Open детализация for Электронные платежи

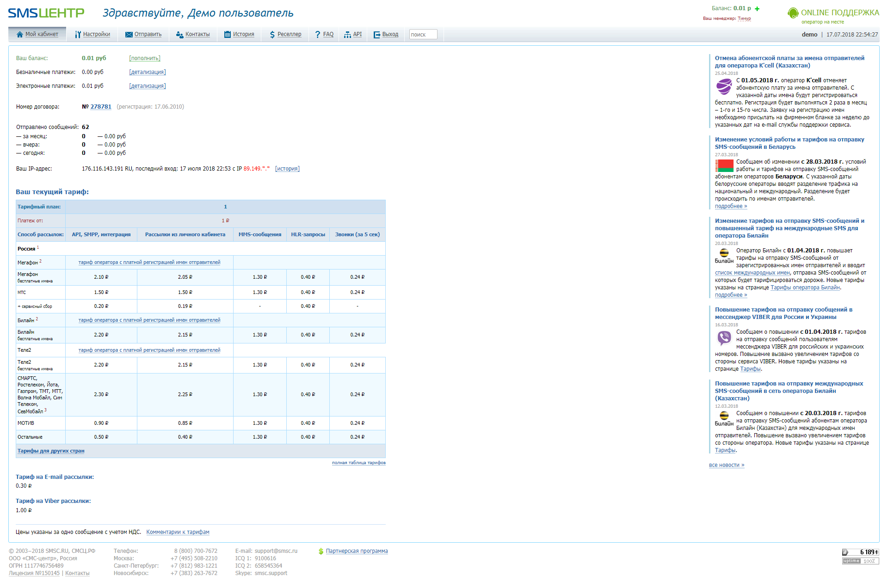click(x=148, y=86)
